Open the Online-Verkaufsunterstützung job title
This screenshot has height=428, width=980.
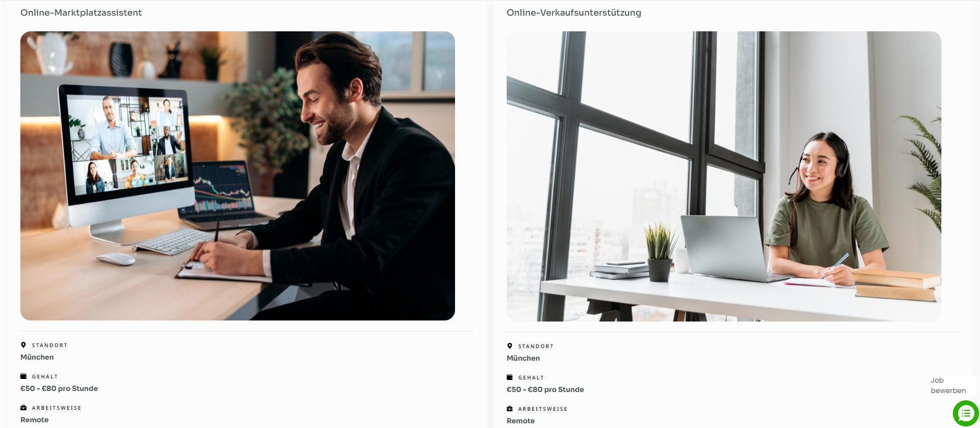[574, 13]
